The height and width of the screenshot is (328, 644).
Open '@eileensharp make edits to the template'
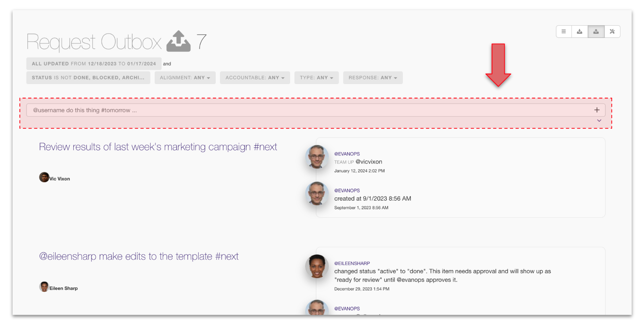tap(139, 257)
